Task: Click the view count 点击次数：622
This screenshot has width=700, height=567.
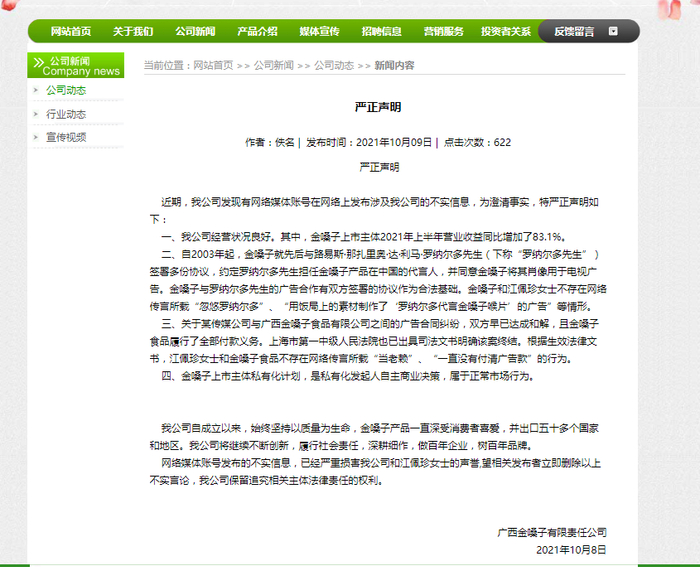Action: click(477, 142)
